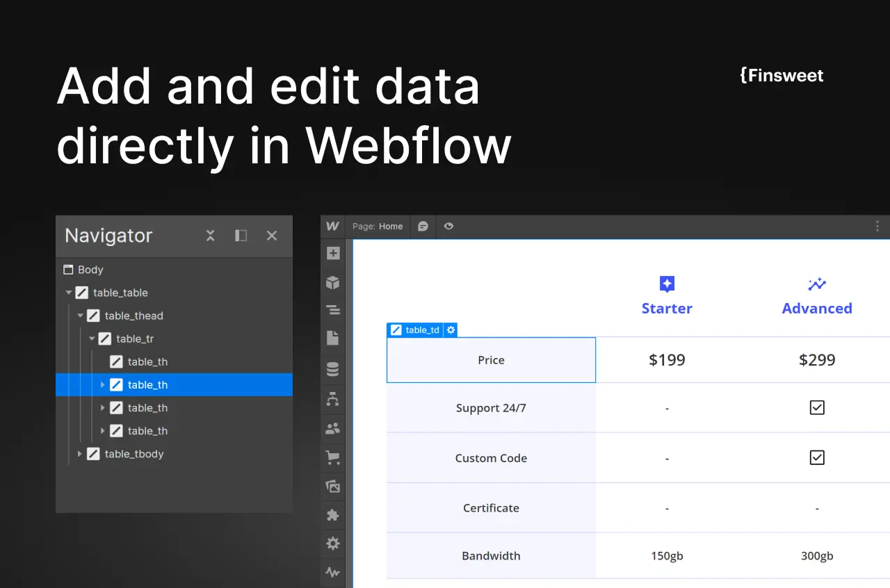Open the Components cube icon in sidebar
Viewport: 890px width, 588px height.
click(333, 282)
